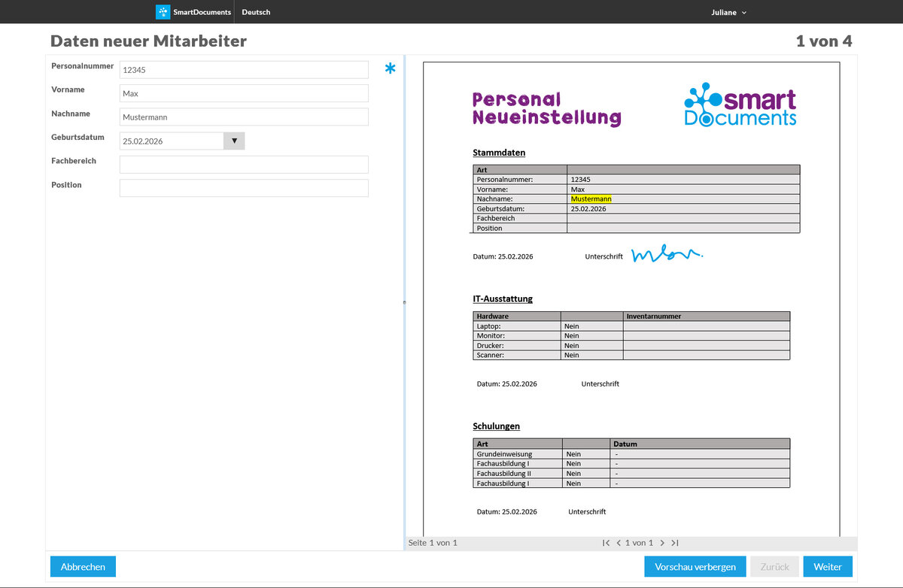Proceed with the Weiter button
The image size is (903, 588).
click(827, 566)
